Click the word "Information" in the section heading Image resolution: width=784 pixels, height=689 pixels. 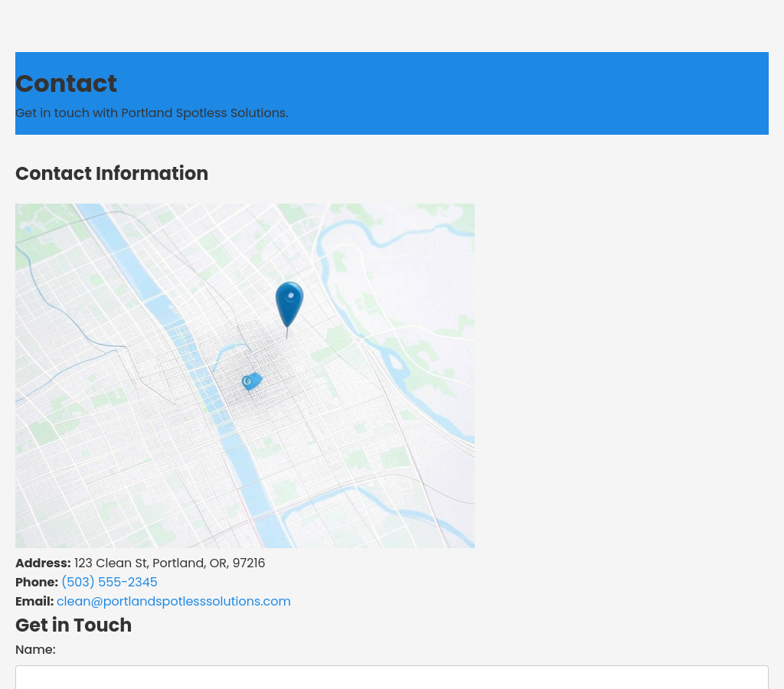[152, 174]
